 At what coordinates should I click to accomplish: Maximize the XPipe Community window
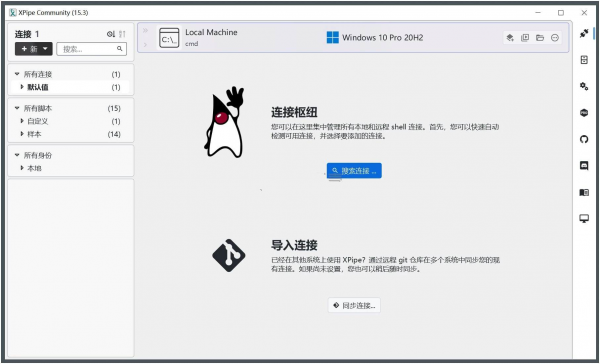(561, 13)
